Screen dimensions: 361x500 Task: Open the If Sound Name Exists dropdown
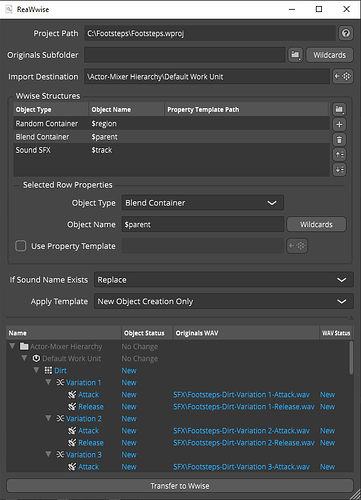(x=224, y=280)
